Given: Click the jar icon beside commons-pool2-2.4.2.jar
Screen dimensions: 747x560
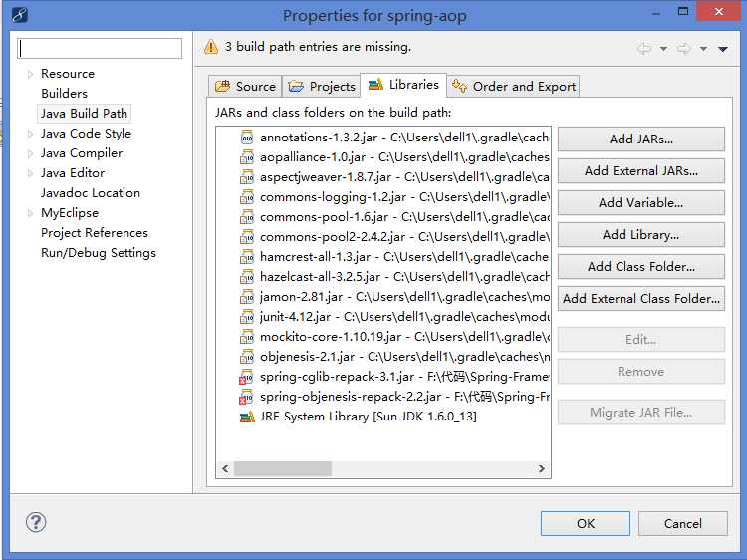Looking at the screenshot, I should 246,237.
